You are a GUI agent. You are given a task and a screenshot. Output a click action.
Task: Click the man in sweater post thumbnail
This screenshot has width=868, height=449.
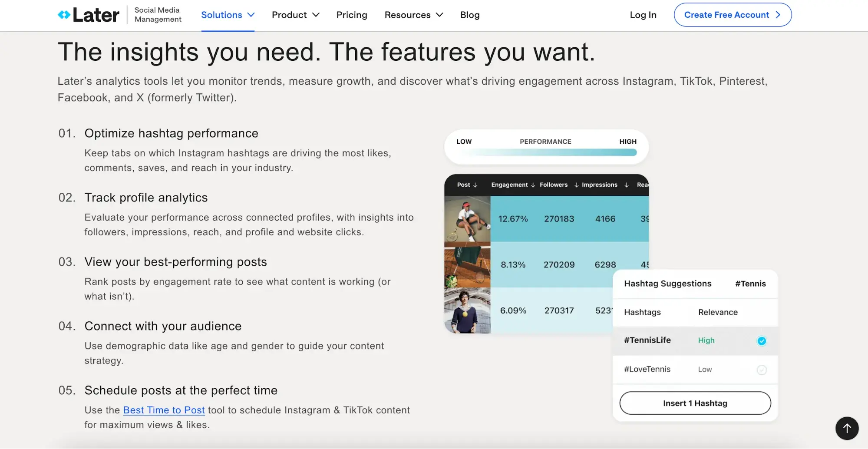[x=467, y=310]
